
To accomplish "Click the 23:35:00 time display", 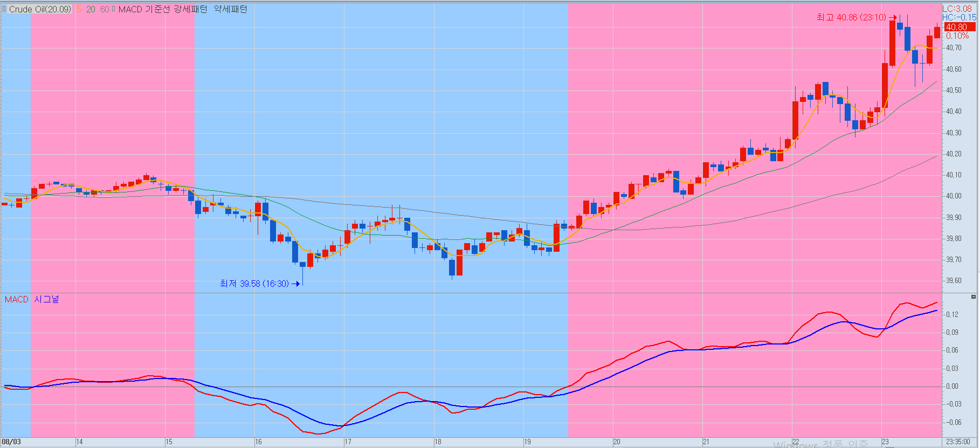I will (958, 442).
